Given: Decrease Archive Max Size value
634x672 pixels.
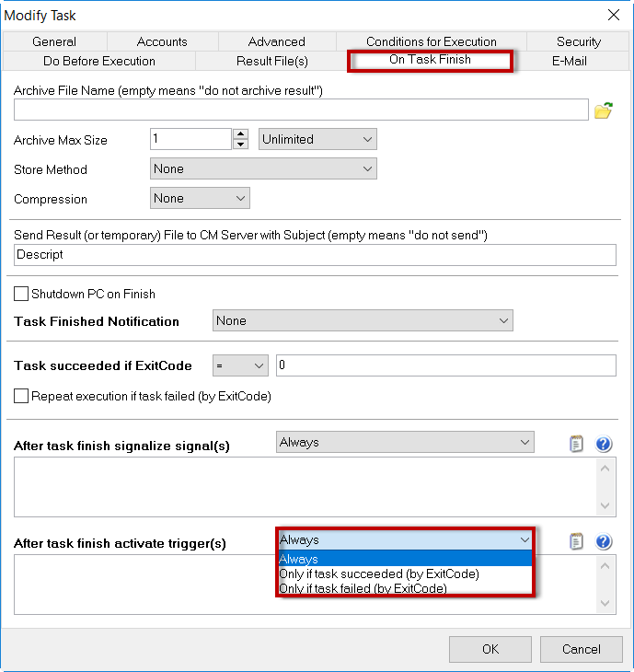Looking at the screenshot, I should tap(241, 144).
